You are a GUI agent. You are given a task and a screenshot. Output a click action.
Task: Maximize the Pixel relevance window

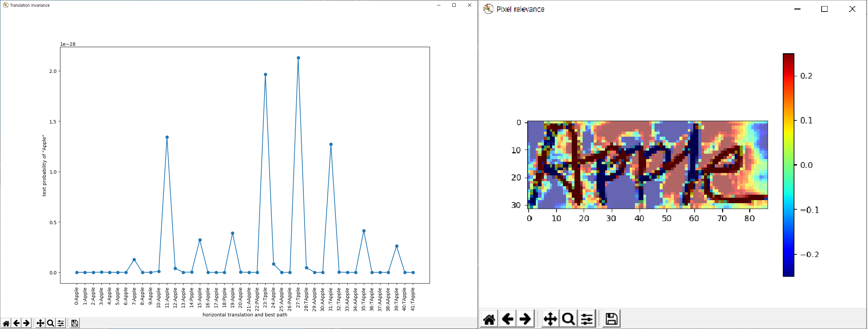pyautogui.click(x=824, y=9)
